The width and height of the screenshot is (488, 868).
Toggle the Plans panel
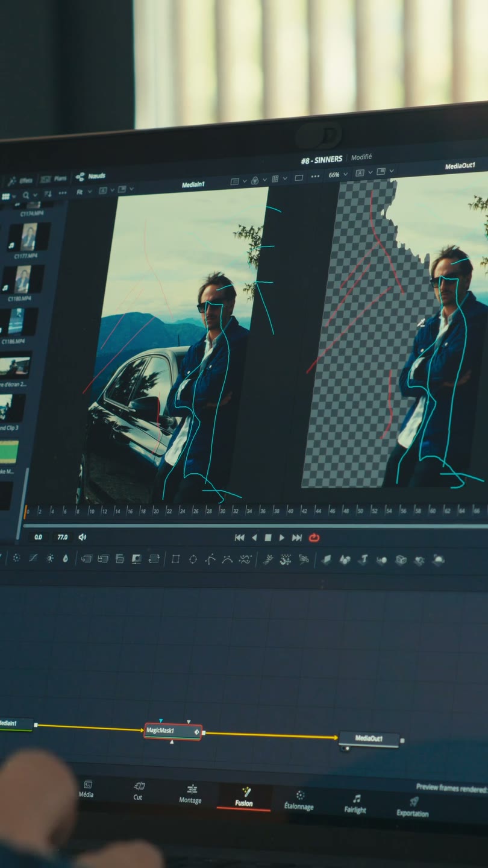pyautogui.click(x=54, y=179)
